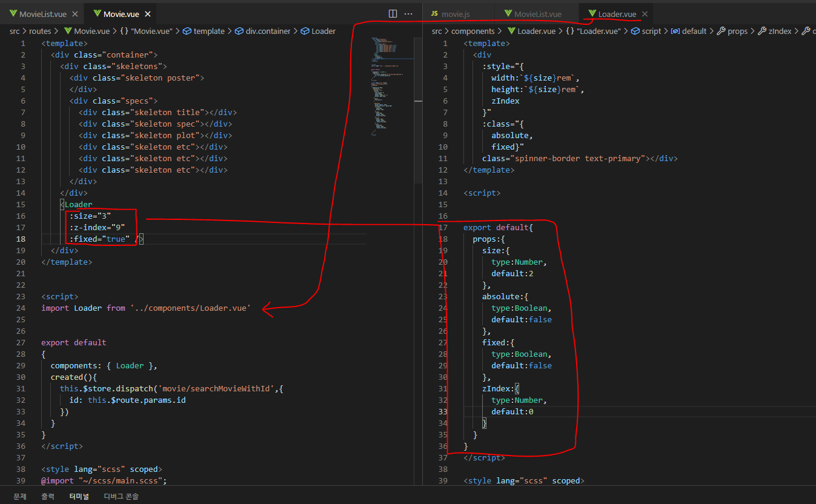Viewport: 816px width, 504px height.
Task: Click the 'zIndex' breadcrumb item
Action: [774, 31]
